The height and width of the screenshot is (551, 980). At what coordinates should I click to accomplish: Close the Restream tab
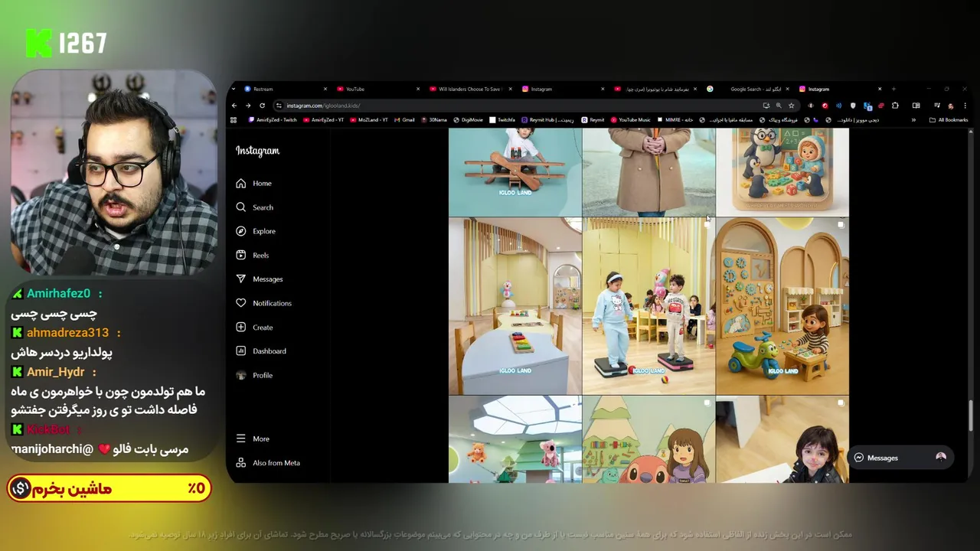[x=325, y=89]
